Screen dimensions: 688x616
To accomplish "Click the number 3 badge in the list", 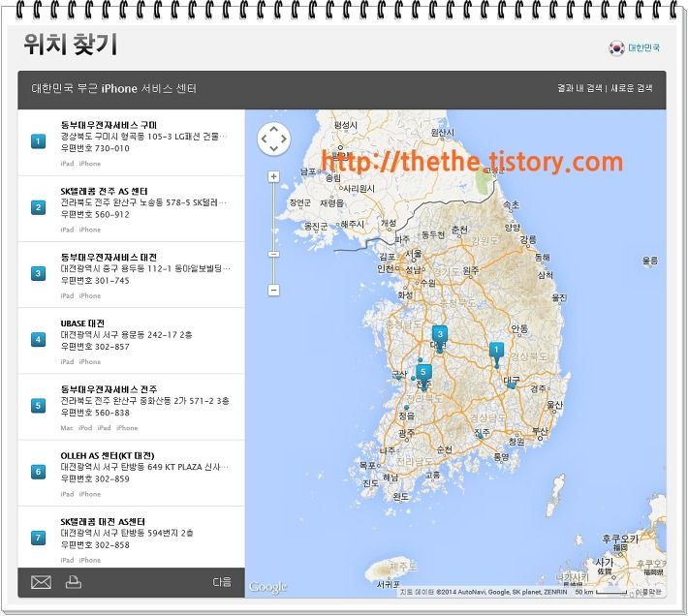I will 38,273.
